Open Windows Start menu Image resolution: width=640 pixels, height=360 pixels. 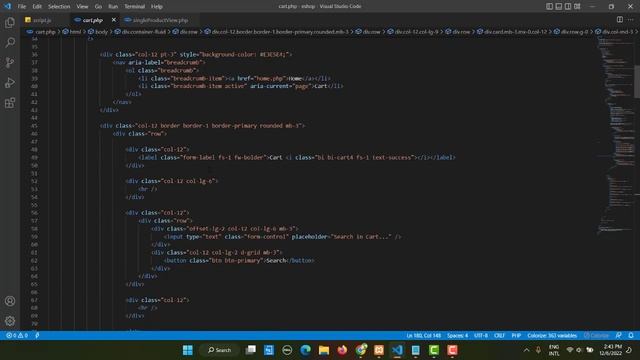tap(188, 350)
